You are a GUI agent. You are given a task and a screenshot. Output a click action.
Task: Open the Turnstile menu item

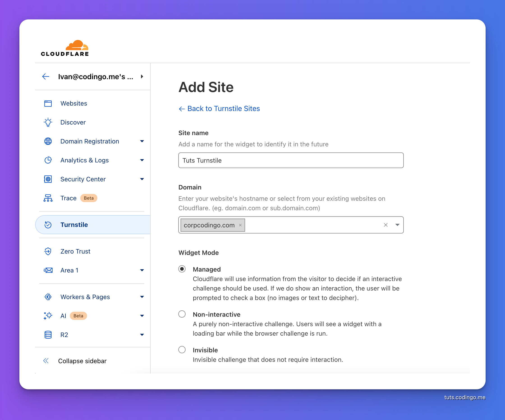point(93,225)
